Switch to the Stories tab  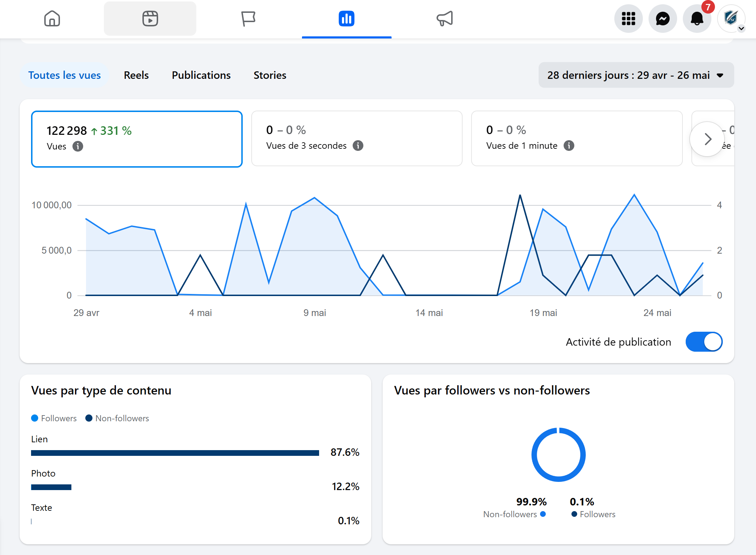[270, 75]
